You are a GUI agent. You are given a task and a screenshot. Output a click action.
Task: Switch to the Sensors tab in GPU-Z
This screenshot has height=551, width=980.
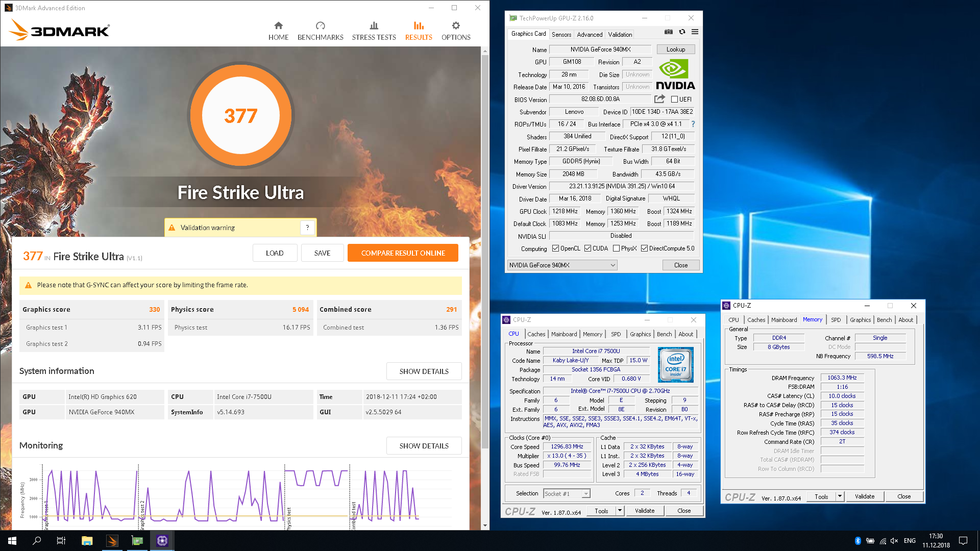coord(561,34)
